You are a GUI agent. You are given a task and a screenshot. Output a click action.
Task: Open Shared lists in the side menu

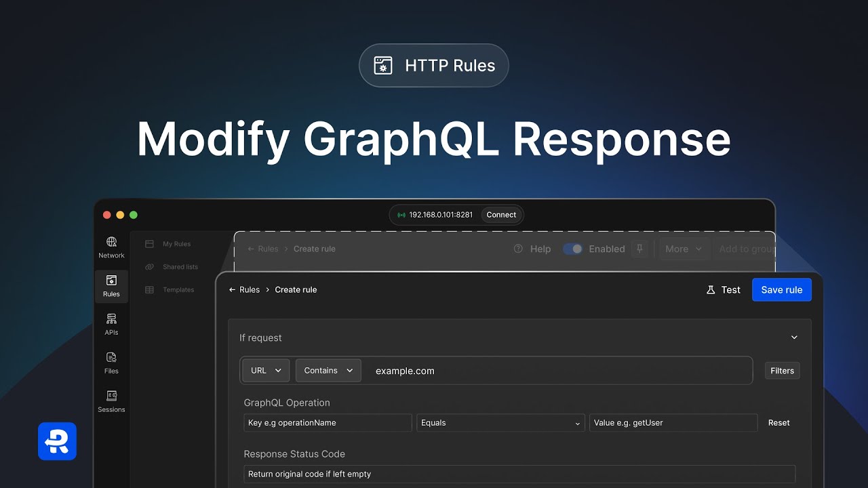180,267
